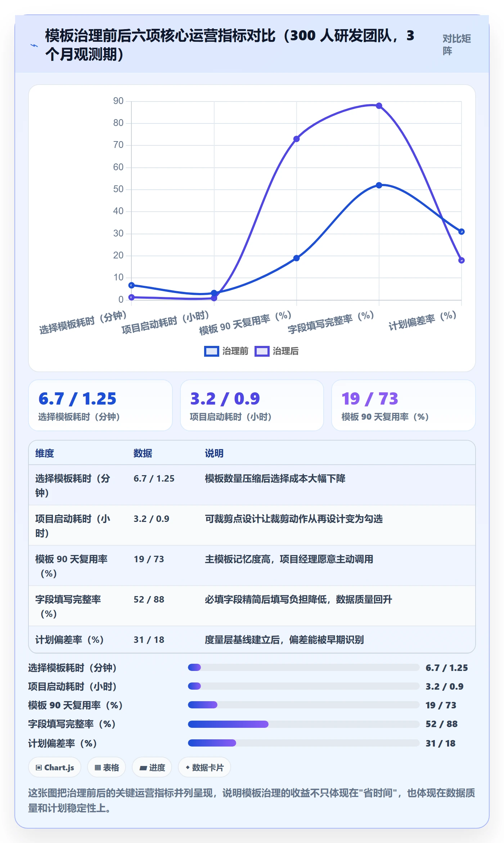The width and height of the screenshot is (504, 843).
Task: Click progress bar for 计划偏差率
Action: click(303, 743)
